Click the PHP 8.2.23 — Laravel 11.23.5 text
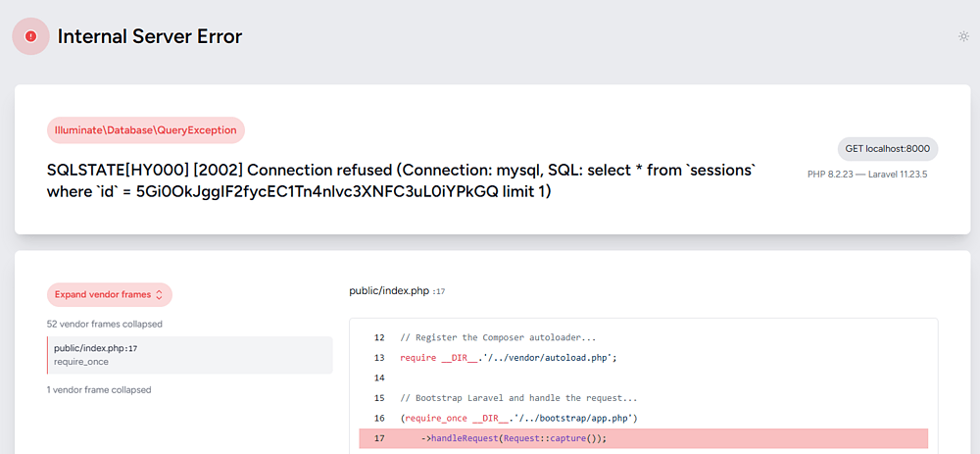The image size is (980, 454). (867, 174)
